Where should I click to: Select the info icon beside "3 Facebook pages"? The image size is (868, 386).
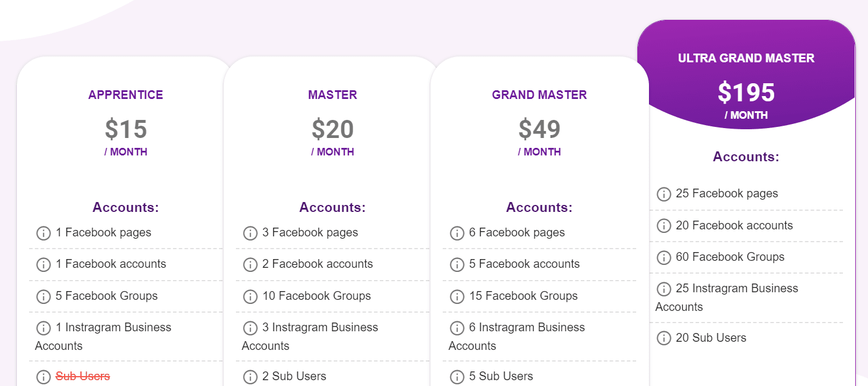(x=250, y=233)
